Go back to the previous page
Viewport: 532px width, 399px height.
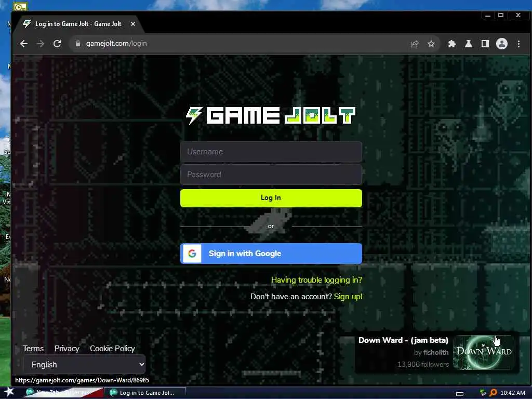(x=24, y=44)
